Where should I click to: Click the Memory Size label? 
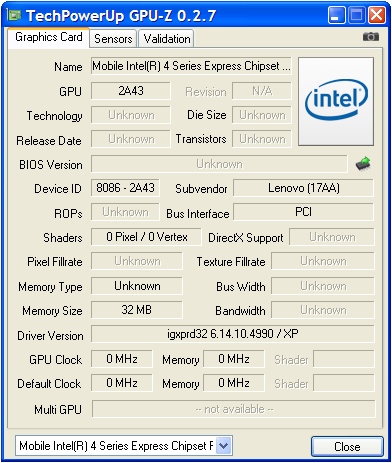click(x=52, y=311)
